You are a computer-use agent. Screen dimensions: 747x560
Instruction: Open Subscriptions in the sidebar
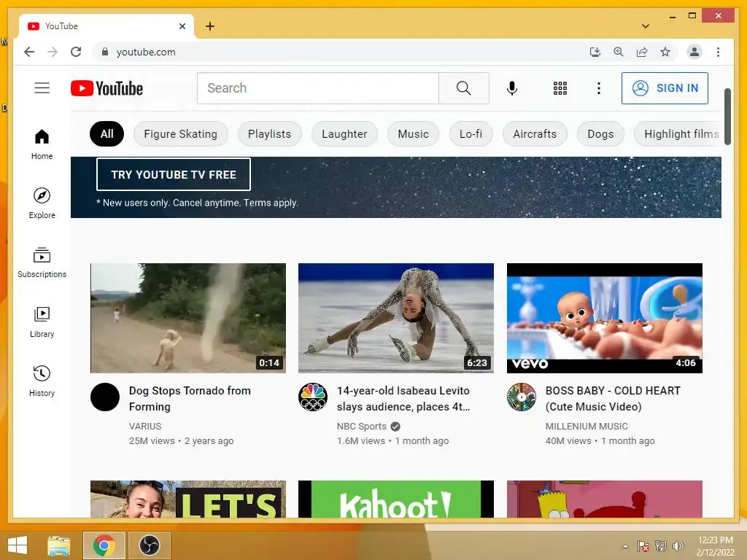tap(42, 262)
